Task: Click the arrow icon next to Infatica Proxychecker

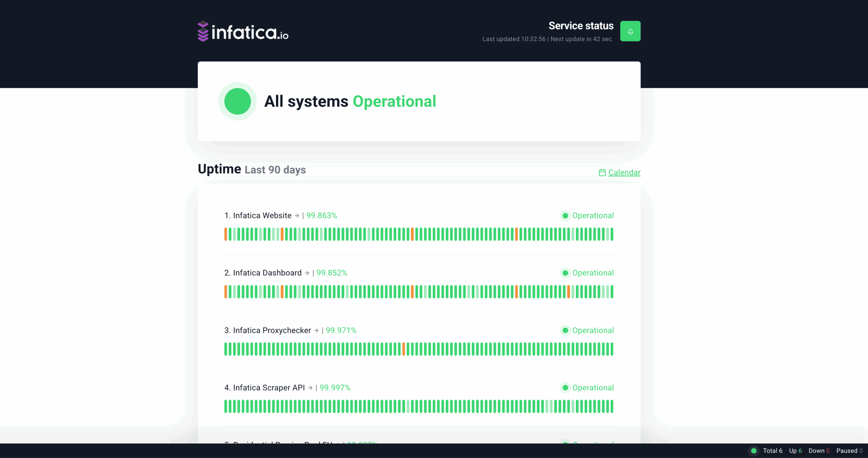Action: click(x=316, y=330)
